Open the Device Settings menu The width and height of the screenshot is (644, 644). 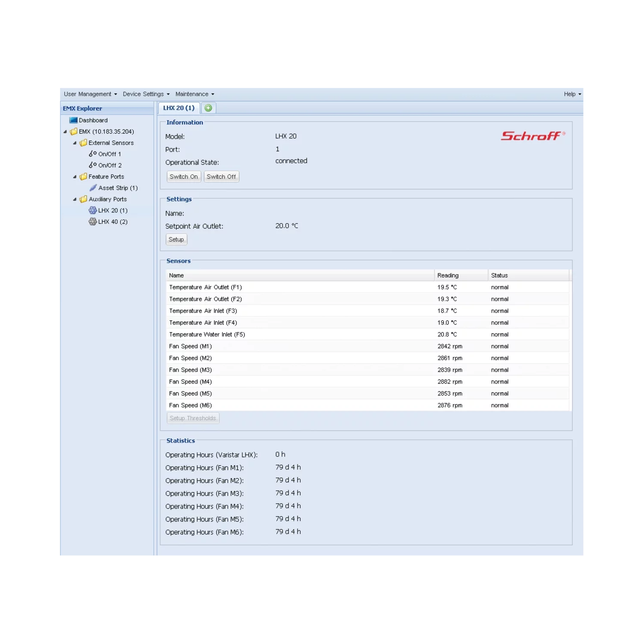[x=146, y=94]
